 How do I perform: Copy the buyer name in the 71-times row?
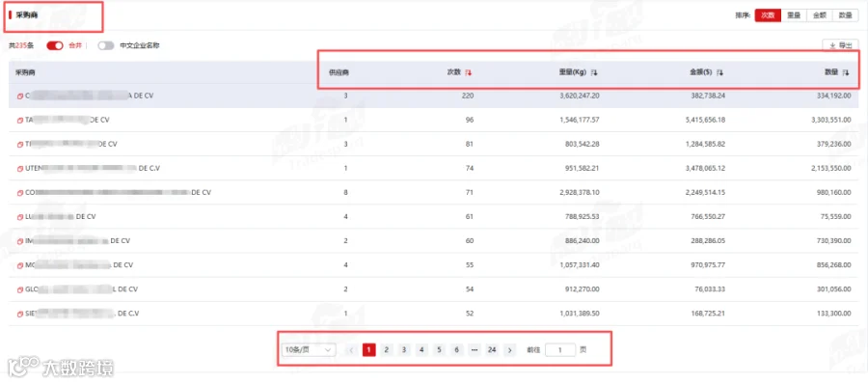(20, 193)
